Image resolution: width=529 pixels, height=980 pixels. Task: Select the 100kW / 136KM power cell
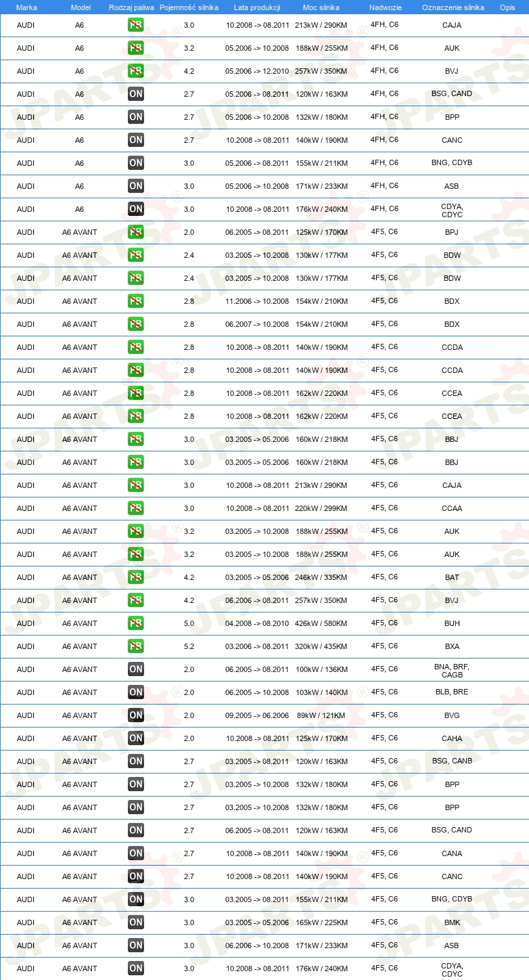tap(321, 670)
